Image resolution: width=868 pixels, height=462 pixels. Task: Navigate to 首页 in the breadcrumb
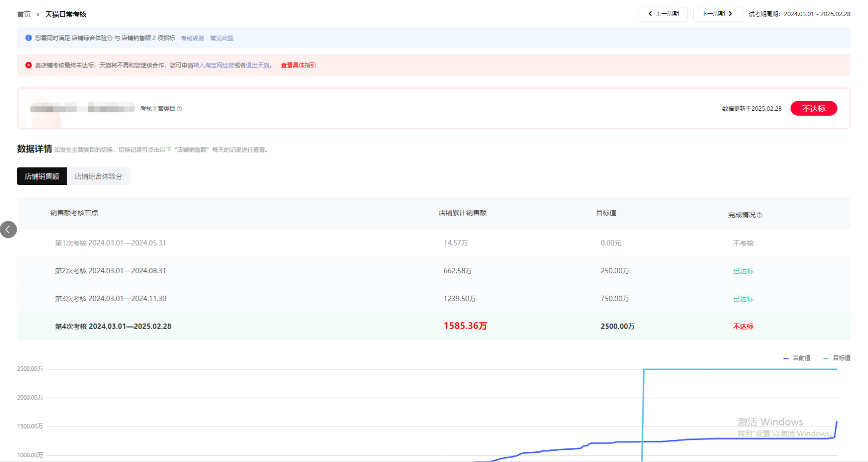click(24, 14)
